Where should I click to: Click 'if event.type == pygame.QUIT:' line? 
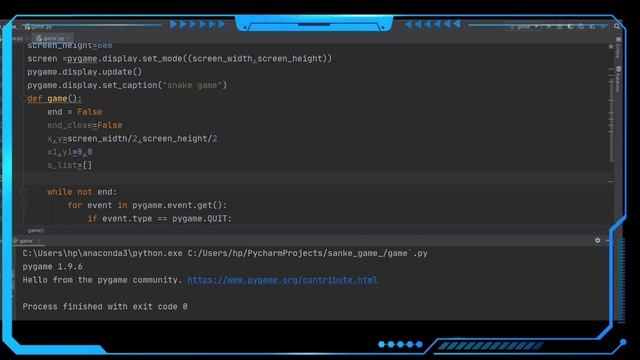coord(160,219)
